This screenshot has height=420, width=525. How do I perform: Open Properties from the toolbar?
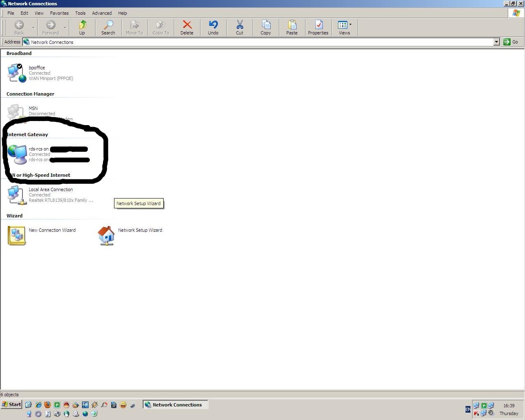(318, 27)
